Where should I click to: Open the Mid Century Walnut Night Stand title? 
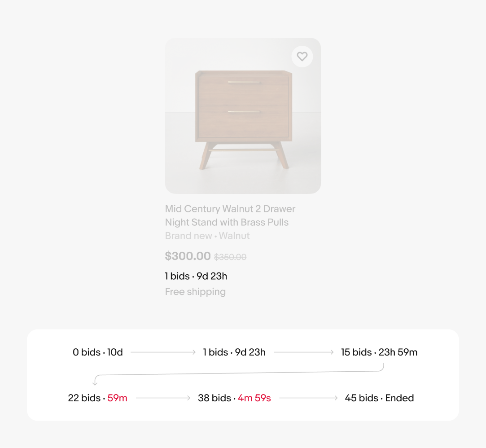point(230,215)
